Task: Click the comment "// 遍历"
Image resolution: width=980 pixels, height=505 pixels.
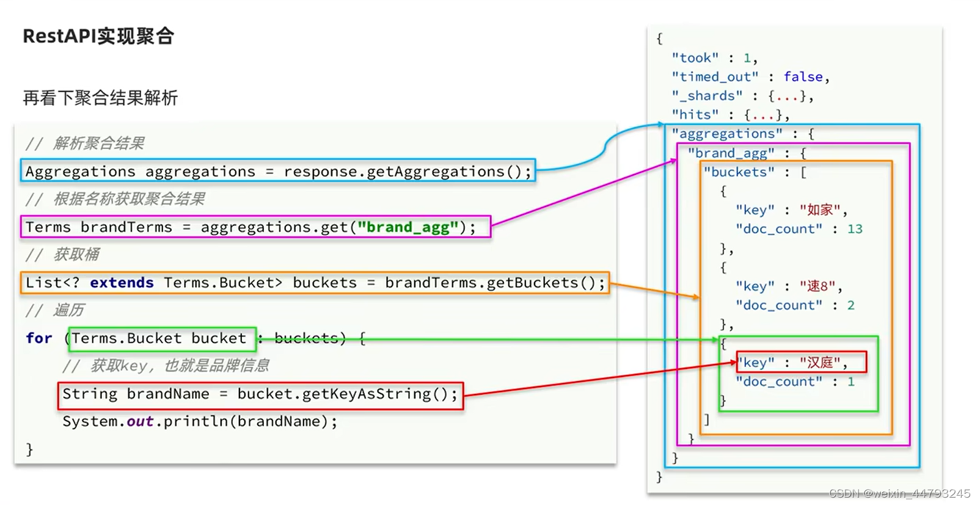Action: coord(55,310)
